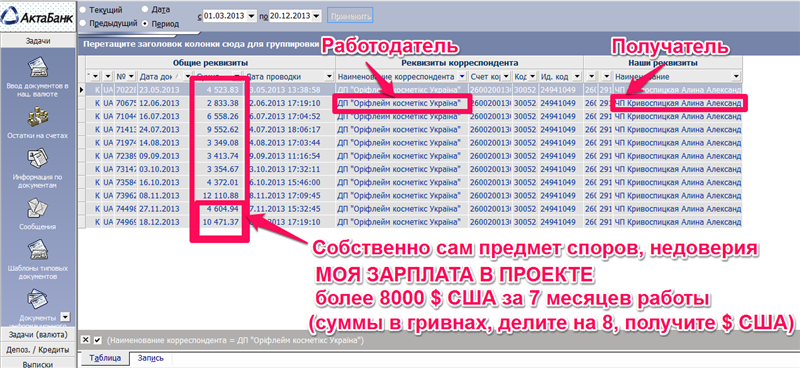This screenshot has width=800, height=368.
Task: Open the start date 01.03.2013 dropdown
Action: tap(251, 16)
